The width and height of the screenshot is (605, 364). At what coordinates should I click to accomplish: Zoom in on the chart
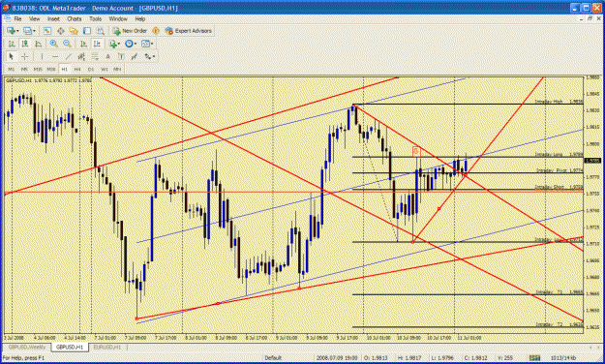pyautogui.click(x=53, y=44)
